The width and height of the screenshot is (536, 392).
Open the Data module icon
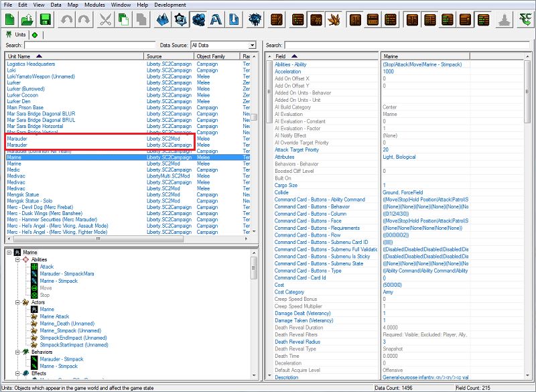point(198,19)
